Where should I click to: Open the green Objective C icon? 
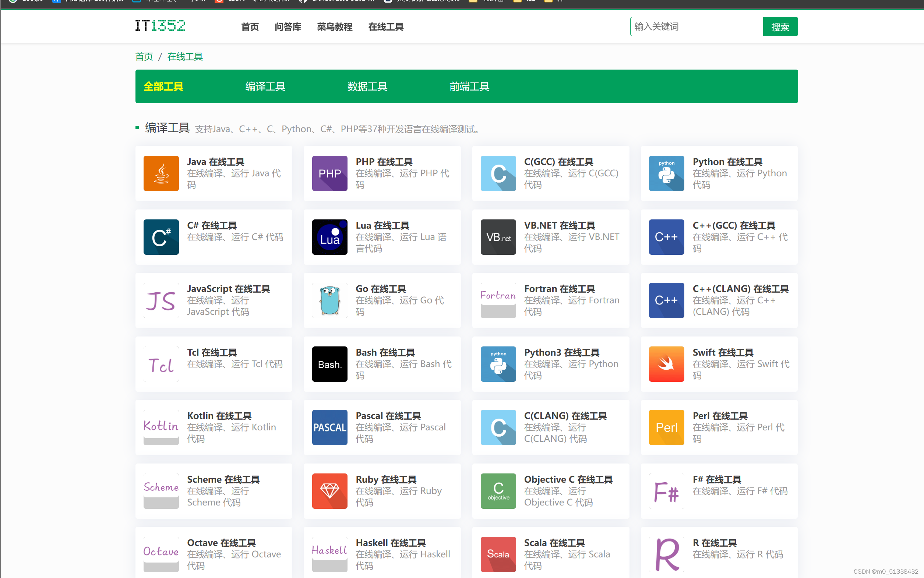point(498,491)
